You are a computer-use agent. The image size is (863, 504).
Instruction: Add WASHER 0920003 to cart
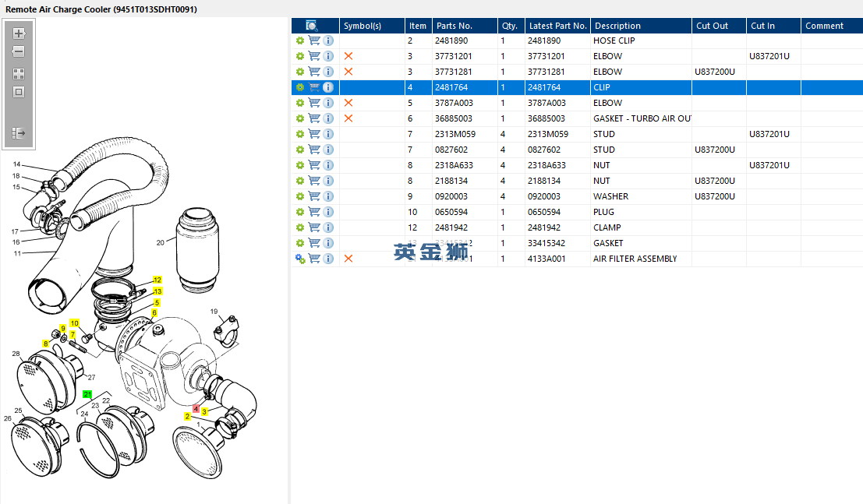tap(314, 196)
